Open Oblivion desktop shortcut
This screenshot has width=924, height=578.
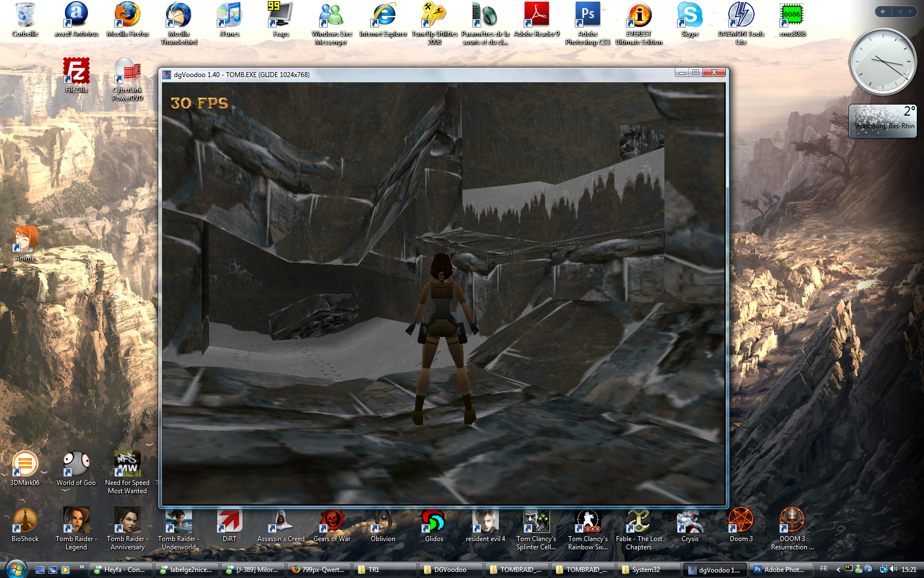click(383, 525)
